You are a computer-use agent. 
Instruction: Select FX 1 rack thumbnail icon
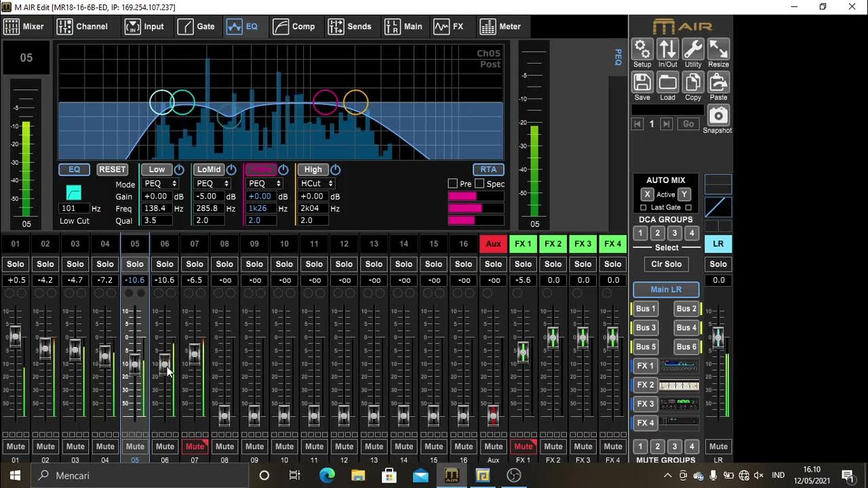[x=679, y=366]
